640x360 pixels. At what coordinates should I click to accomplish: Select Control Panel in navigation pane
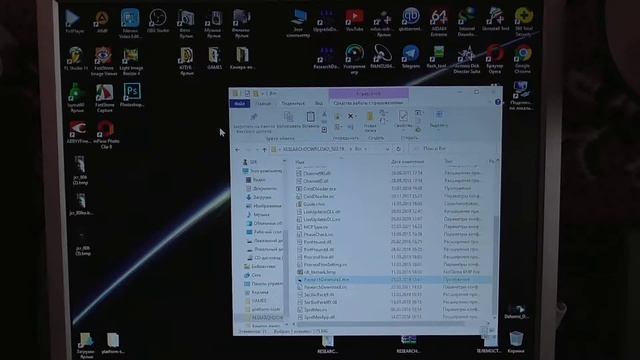pyautogui.click(x=263, y=284)
